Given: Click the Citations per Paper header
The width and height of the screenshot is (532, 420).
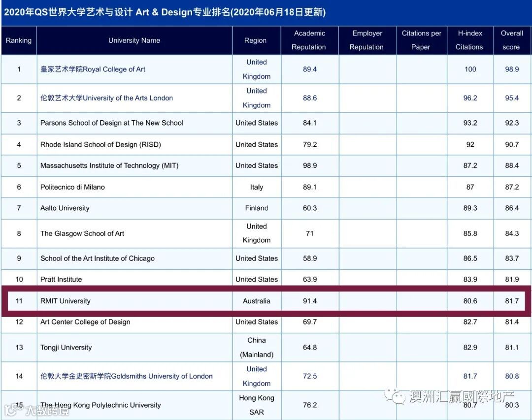Looking at the screenshot, I should pos(421,40).
